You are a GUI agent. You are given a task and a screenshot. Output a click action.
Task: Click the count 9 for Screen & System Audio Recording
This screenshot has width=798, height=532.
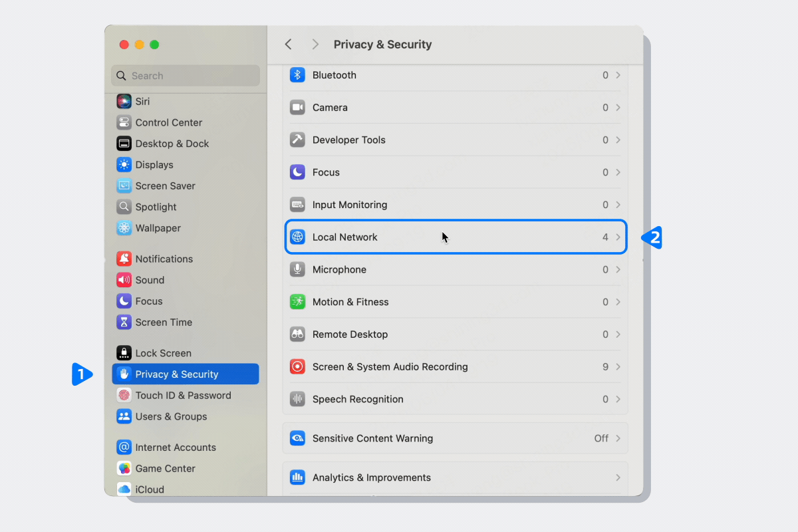605,366
